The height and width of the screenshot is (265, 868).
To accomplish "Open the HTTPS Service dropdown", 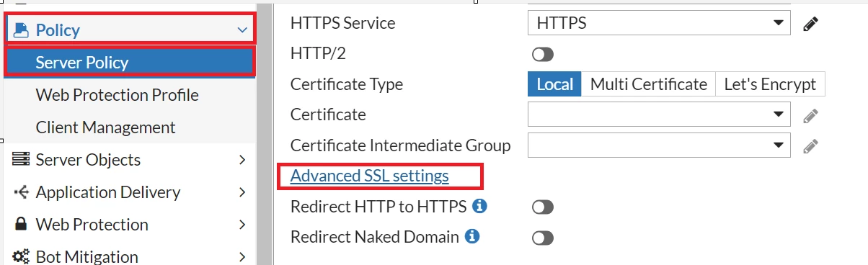I will [x=659, y=23].
